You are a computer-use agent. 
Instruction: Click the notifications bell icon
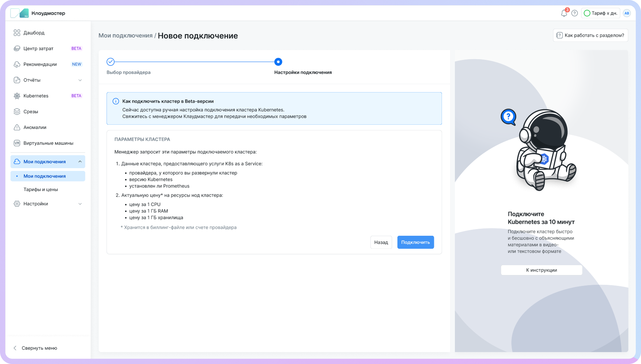coord(564,13)
